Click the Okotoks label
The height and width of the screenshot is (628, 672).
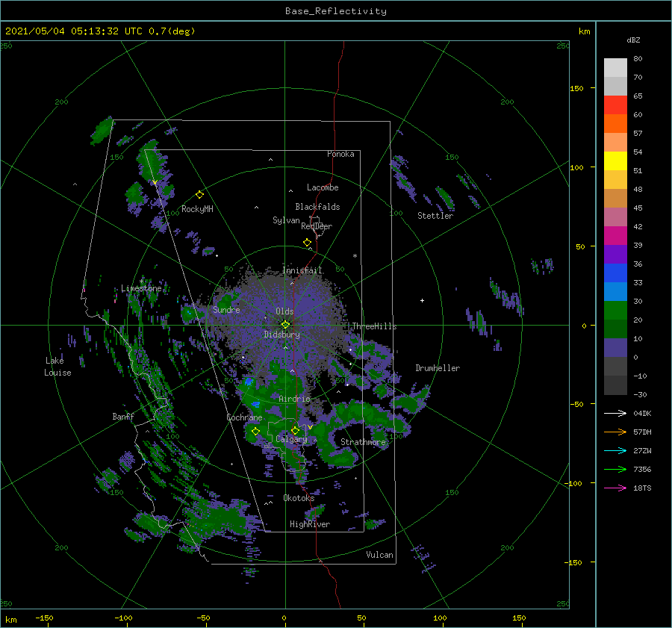tap(299, 498)
